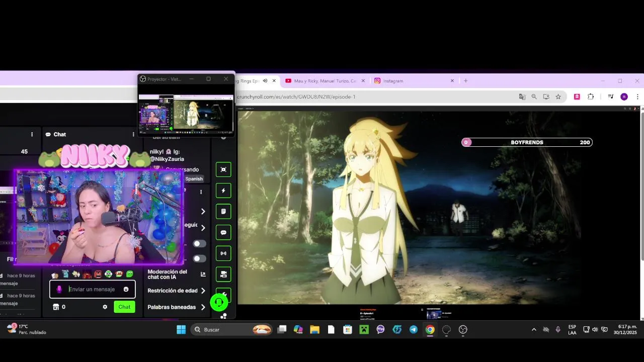644x362 pixels.
Task: Open chat settings gear icon
Action: coord(105,307)
